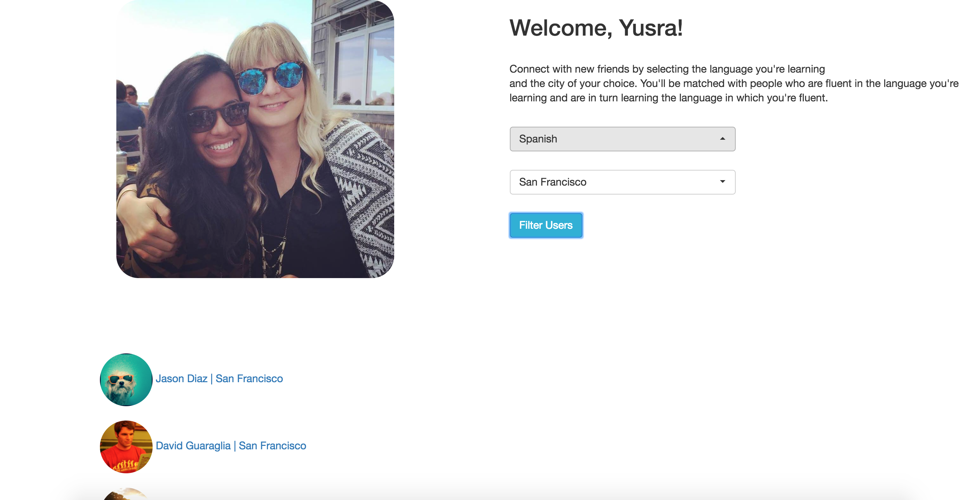Click the caret arrow on the San Francisco selector
The width and height of the screenshot is (980, 500).
[722, 182]
